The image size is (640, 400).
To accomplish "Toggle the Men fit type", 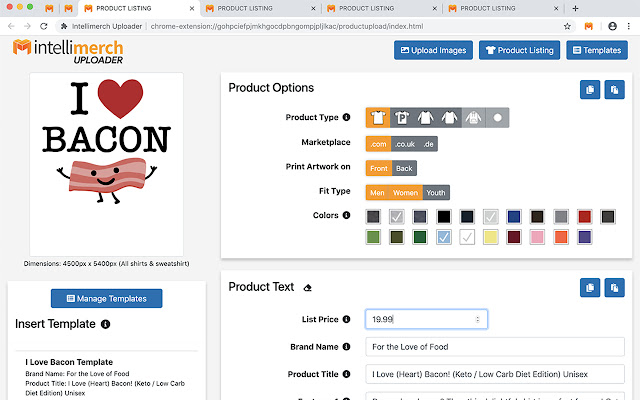I will [377, 193].
